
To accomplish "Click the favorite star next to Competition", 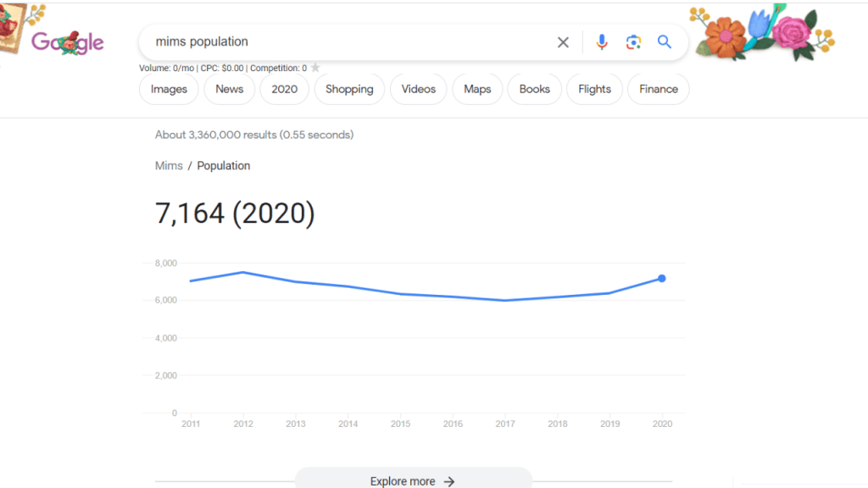I will coord(315,68).
